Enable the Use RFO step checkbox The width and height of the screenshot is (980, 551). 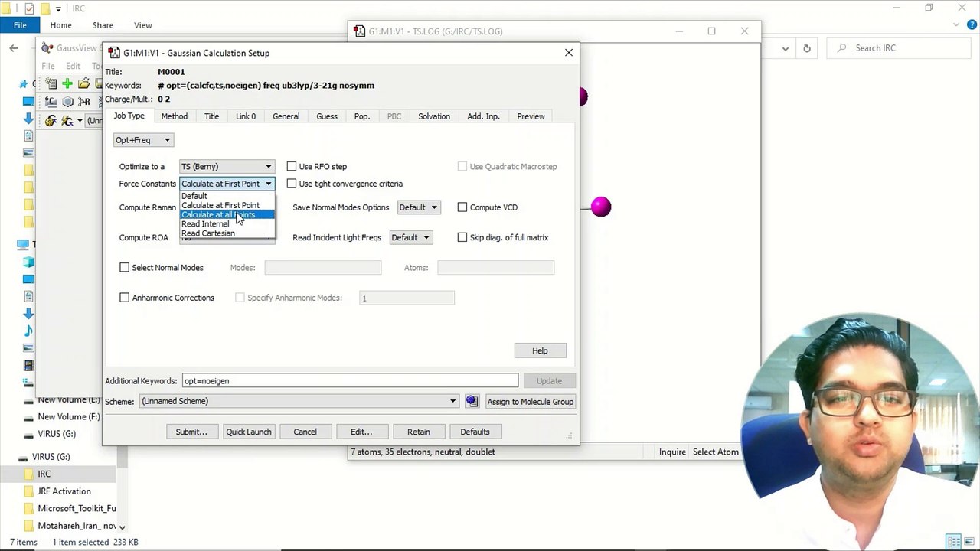(292, 166)
